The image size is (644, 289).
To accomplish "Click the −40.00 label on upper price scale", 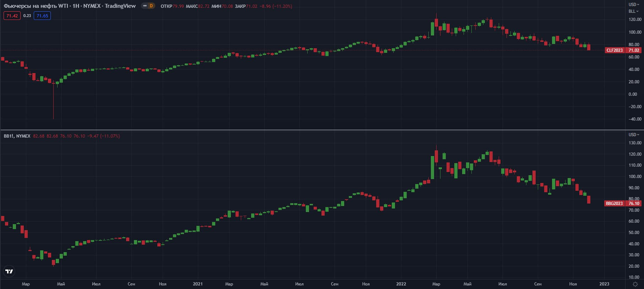I will click(x=634, y=119).
